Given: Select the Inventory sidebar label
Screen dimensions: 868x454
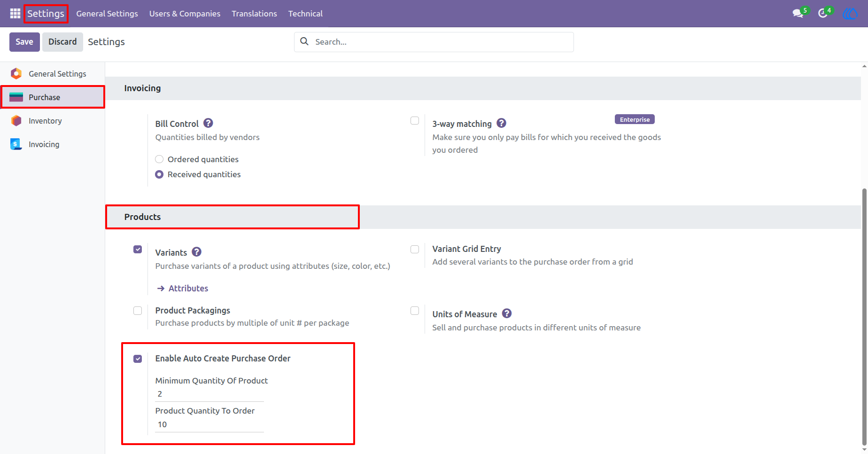Looking at the screenshot, I should (x=45, y=121).
